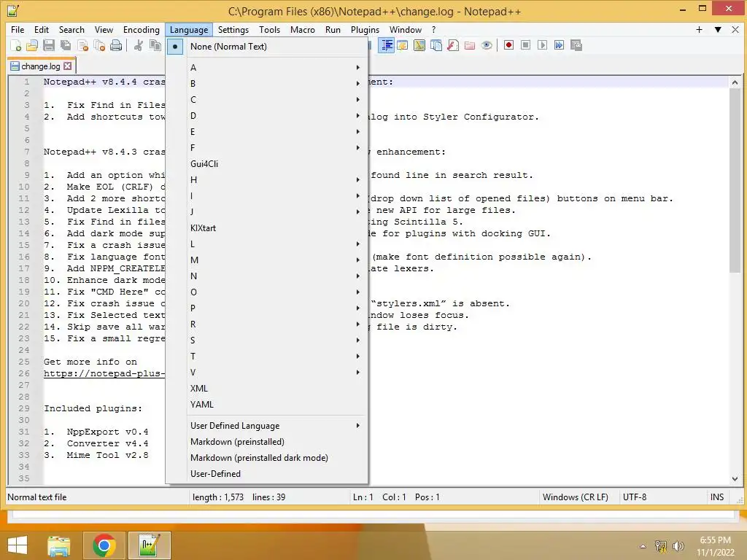Click the Close All documents icon
The height and width of the screenshot is (560, 747).
(99, 45)
